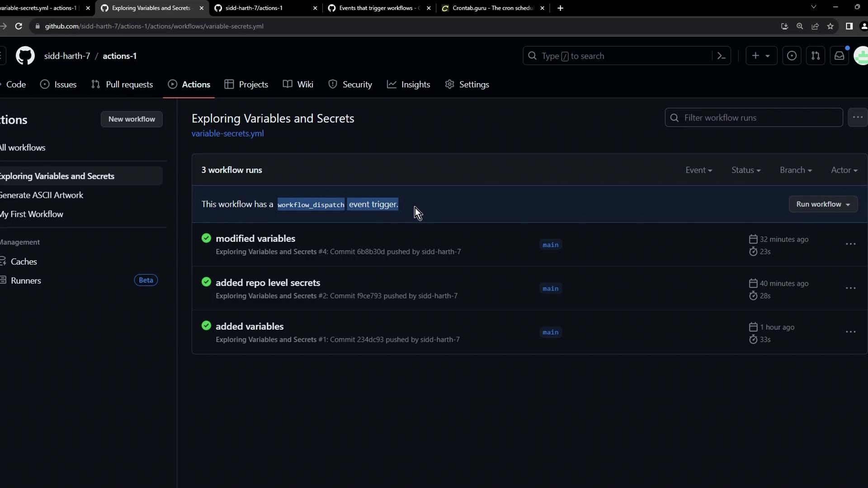Expand the Status filter dropdown
This screenshot has height=488, width=868.
pyautogui.click(x=745, y=170)
